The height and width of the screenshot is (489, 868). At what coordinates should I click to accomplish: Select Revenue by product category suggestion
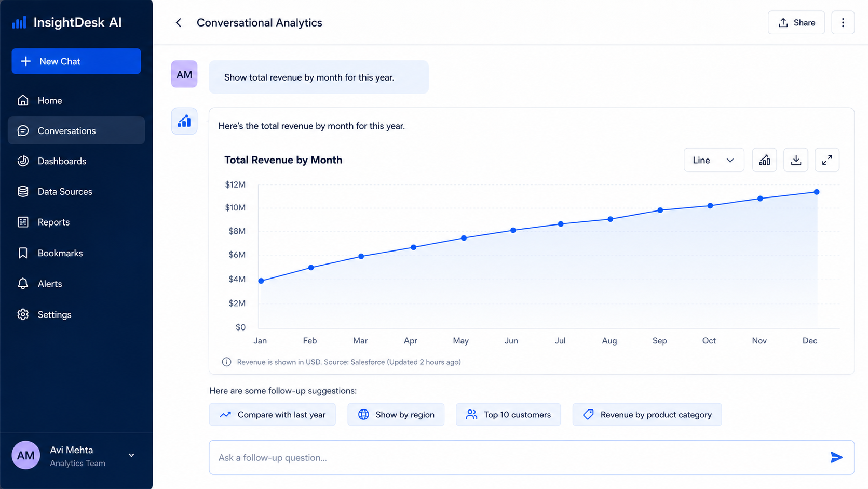(647, 415)
